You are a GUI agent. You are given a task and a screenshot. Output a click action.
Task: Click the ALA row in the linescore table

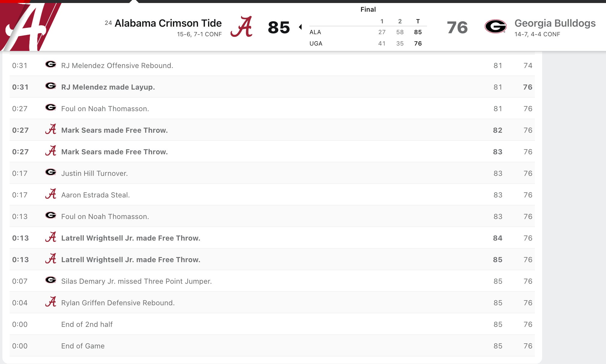coord(315,32)
